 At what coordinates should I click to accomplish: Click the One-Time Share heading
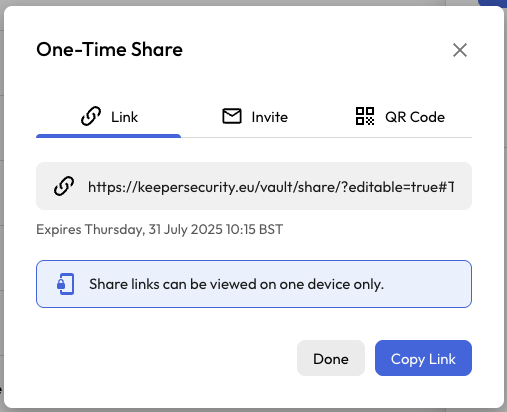coord(109,50)
